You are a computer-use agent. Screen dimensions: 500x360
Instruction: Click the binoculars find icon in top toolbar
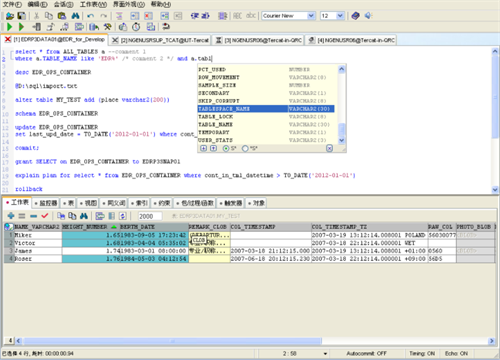pos(75,16)
